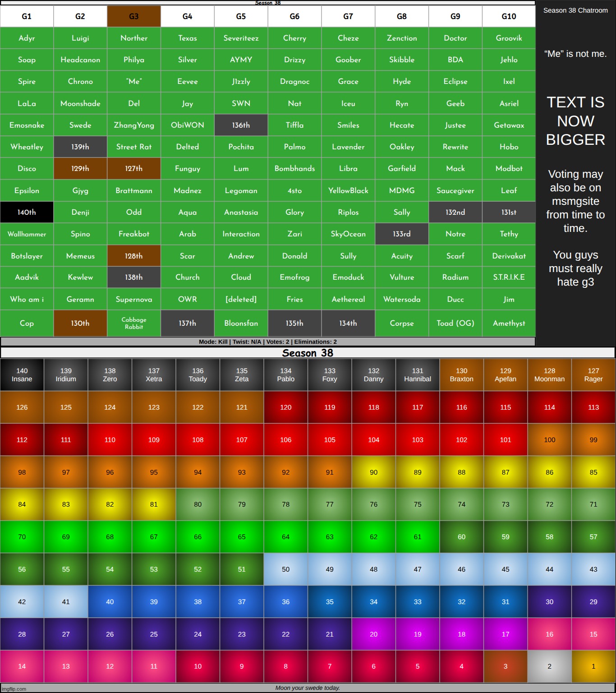The width and height of the screenshot is (616, 693).
Task: Click the imgflip.com watermark link
Action: coord(14,689)
